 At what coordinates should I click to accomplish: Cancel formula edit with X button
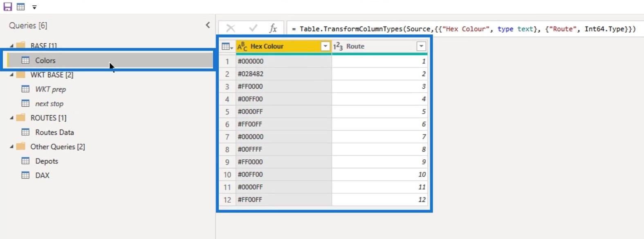(x=231, y=28)
